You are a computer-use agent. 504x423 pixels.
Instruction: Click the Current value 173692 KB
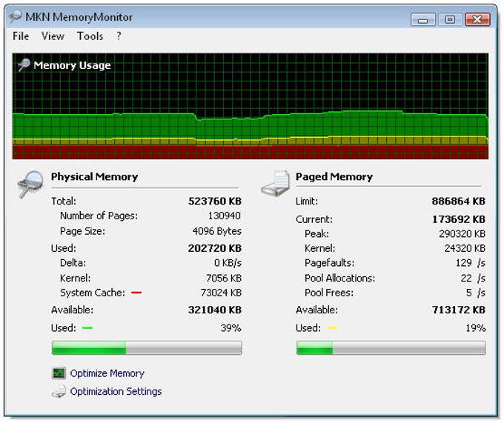pyautogui.click(x=458, y=219)
